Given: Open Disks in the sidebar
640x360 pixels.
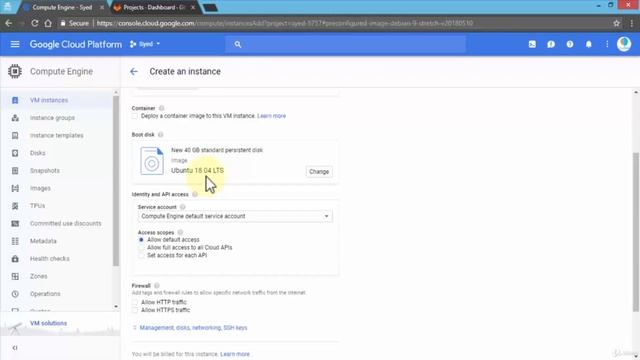Looking at the screenshot, I should tap(38, 153).
